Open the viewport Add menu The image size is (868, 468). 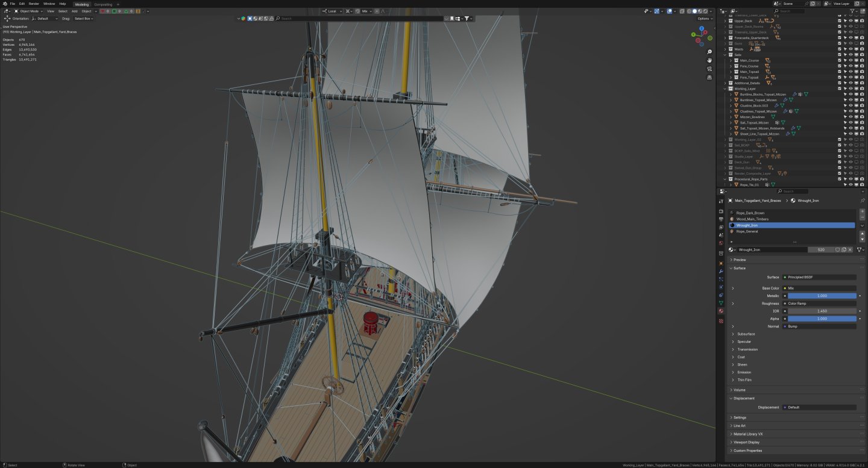[75, 11]
